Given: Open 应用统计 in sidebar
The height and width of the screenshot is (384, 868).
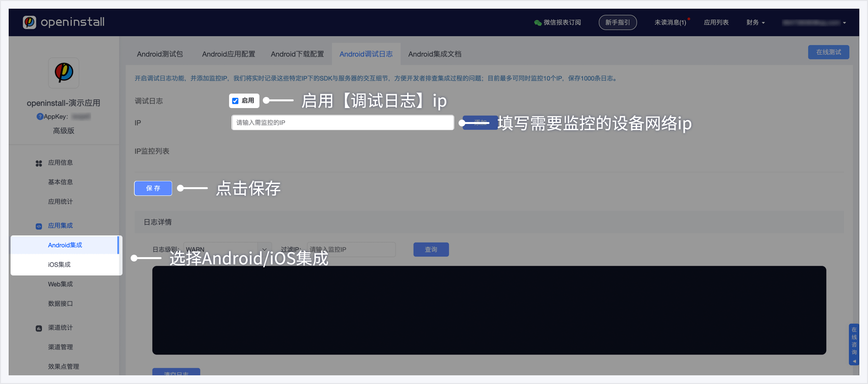Looking at the screenshot, I should [60, 202].
